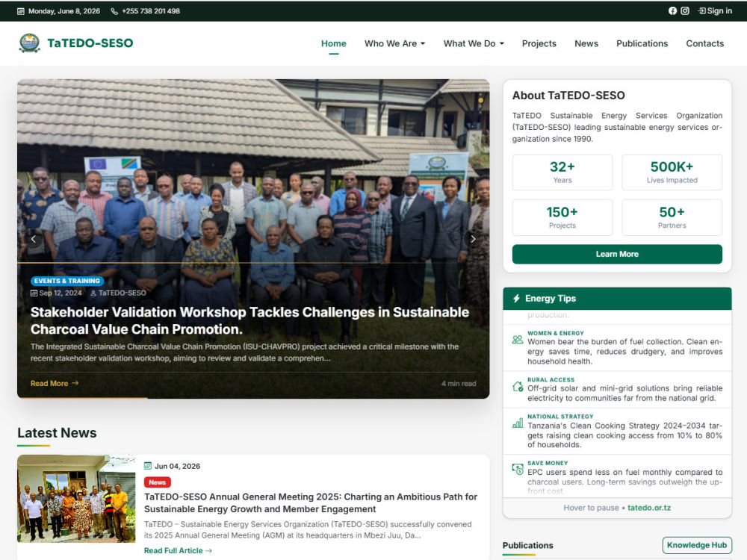Open the Publications menu item

pyautogui.click(x=642, y=43)
